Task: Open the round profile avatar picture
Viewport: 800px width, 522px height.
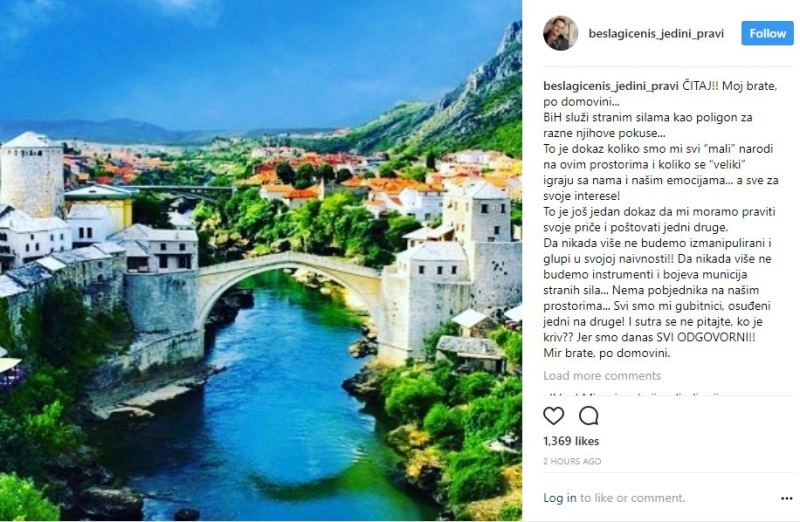Action: [x=560, y=33]
